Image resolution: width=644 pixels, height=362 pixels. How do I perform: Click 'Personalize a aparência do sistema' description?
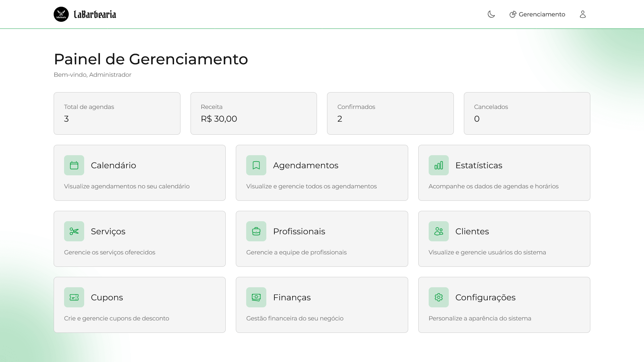480,318
